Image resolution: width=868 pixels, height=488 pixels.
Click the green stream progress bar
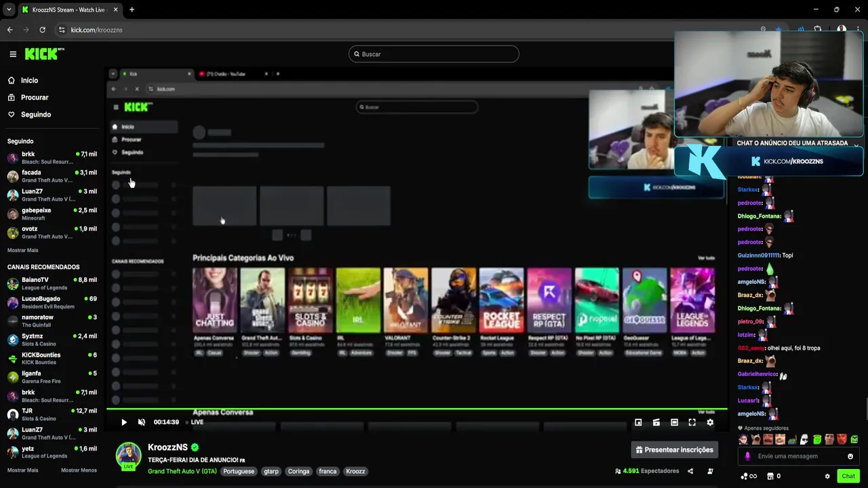coord(417,409)
